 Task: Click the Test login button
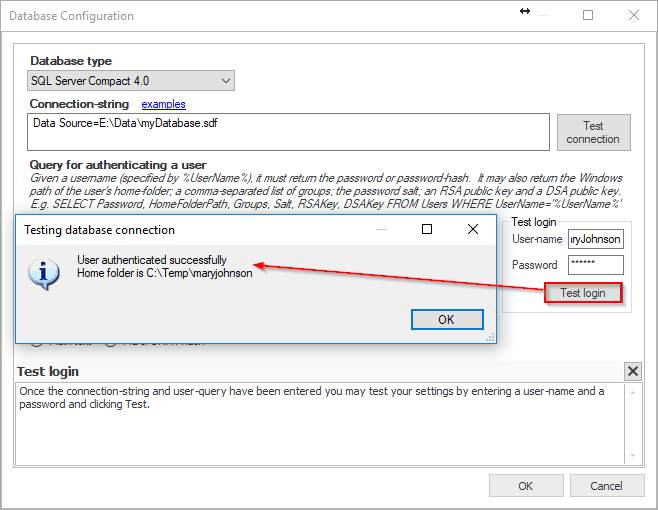[583, 293]
